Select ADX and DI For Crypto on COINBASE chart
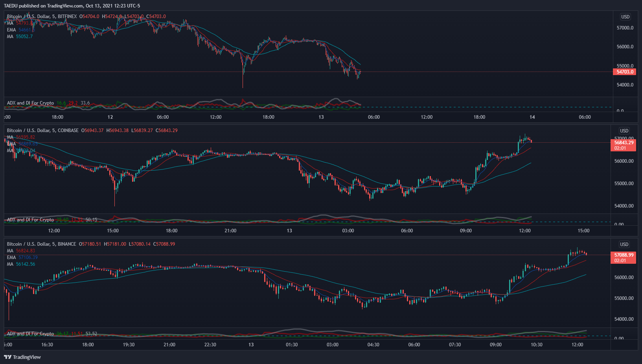642x364 pixels. (x=30, y=220)
